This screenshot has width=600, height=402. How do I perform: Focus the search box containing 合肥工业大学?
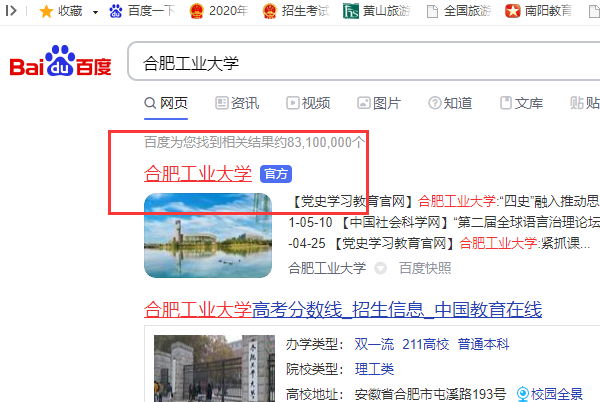[x=364, y=61]
